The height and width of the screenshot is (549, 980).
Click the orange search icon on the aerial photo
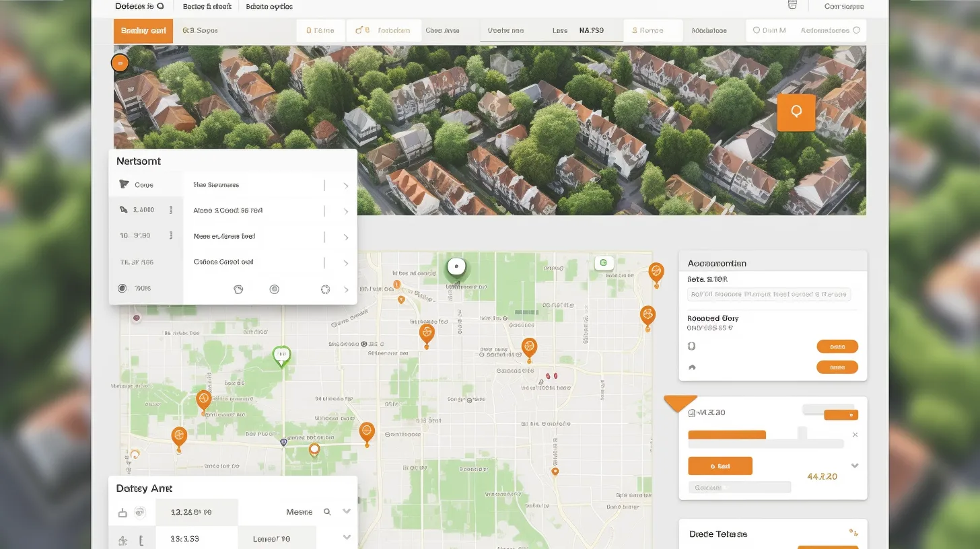(796, 112)
